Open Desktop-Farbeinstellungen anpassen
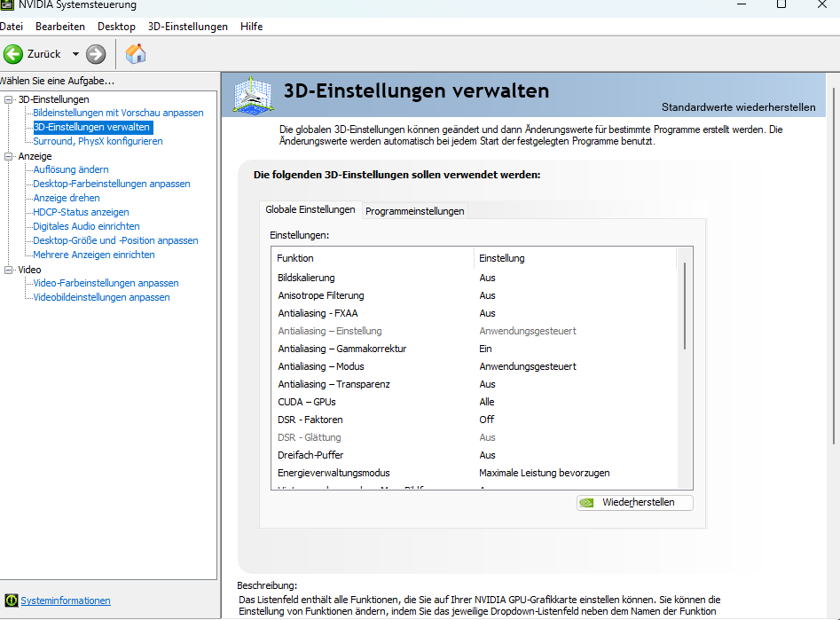This screenshot has width=840, height=620. [x=112, y=184]
